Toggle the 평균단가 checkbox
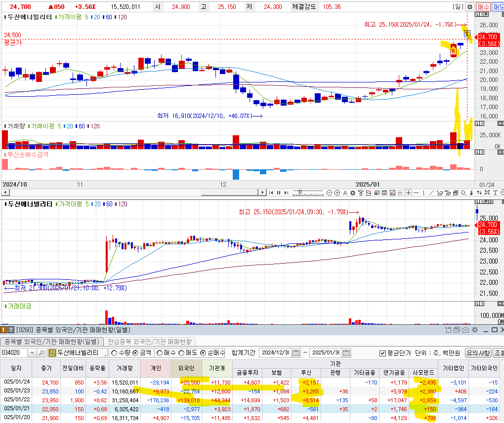 tap(382, 353)
